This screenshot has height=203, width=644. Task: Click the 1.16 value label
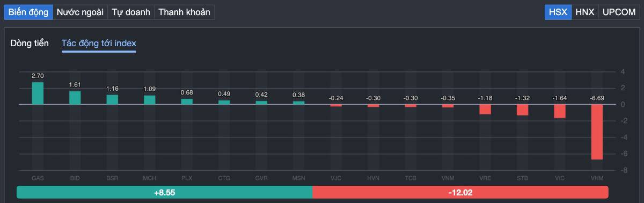pos(112,89)
